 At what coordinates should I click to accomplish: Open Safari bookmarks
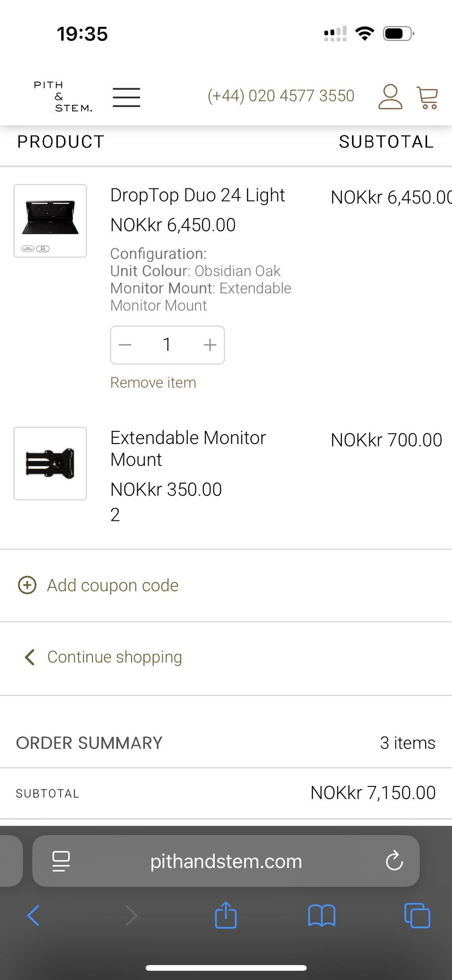pyautogui.click(x=322, y=916)
